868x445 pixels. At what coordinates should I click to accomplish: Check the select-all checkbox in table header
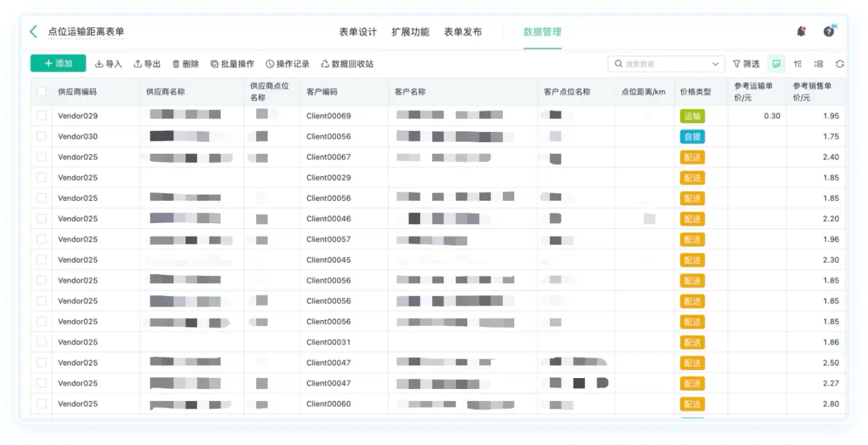pos(41,92)
